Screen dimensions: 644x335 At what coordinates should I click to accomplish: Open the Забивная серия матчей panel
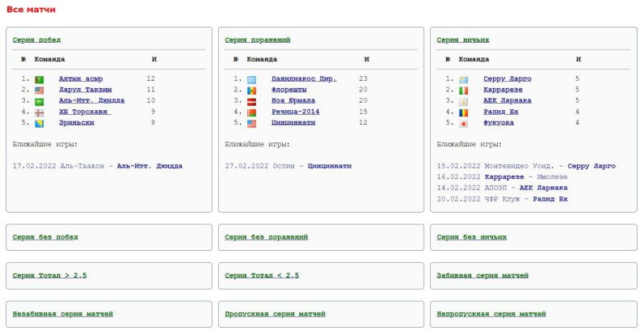482,275
